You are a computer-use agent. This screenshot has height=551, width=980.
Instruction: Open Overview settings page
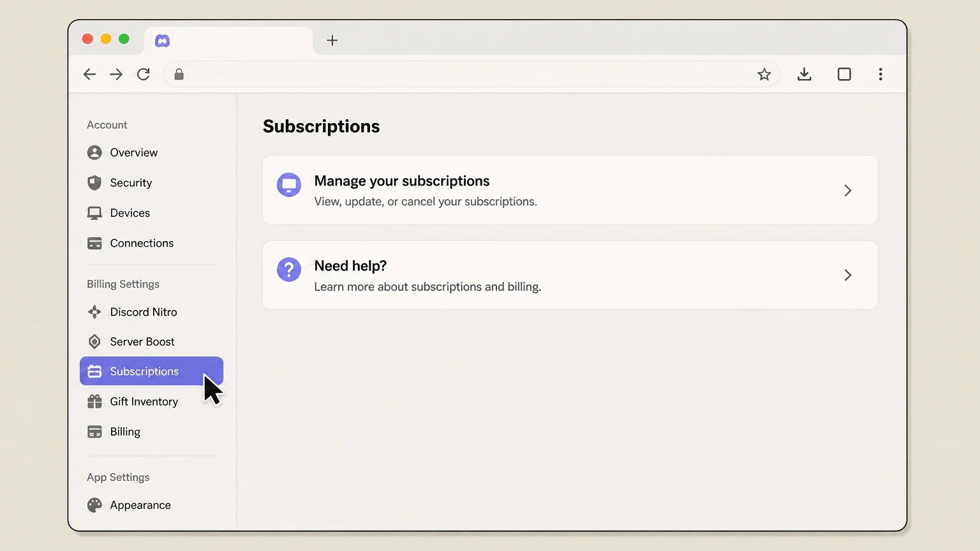151,152
